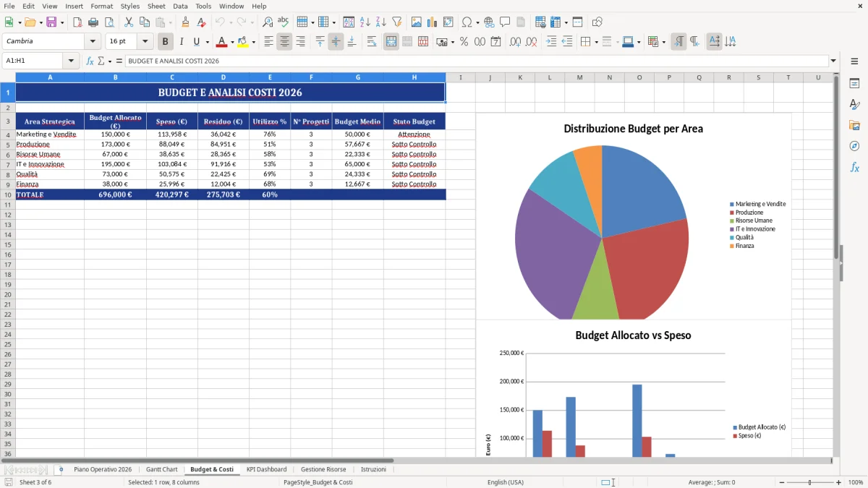Switch to Piano Operativo 2026 sheet tab
868x488 pixels.
(103, 469)
